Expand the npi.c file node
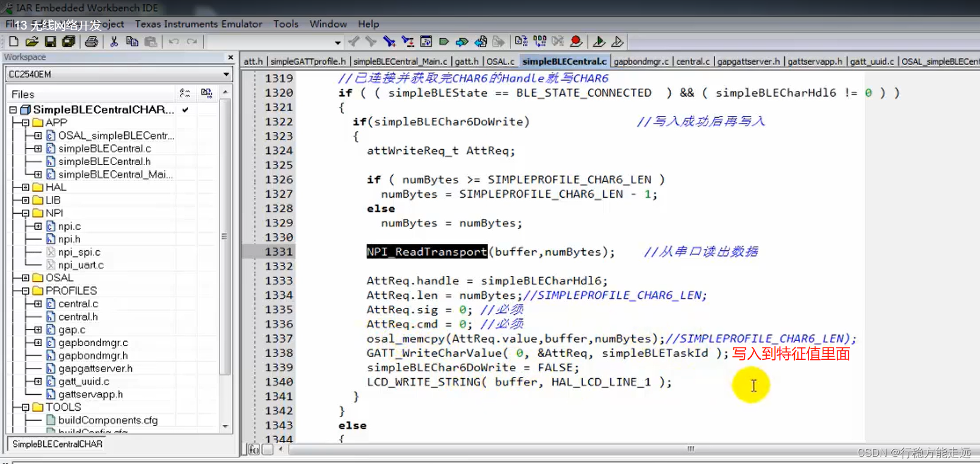 coord(38,226)
